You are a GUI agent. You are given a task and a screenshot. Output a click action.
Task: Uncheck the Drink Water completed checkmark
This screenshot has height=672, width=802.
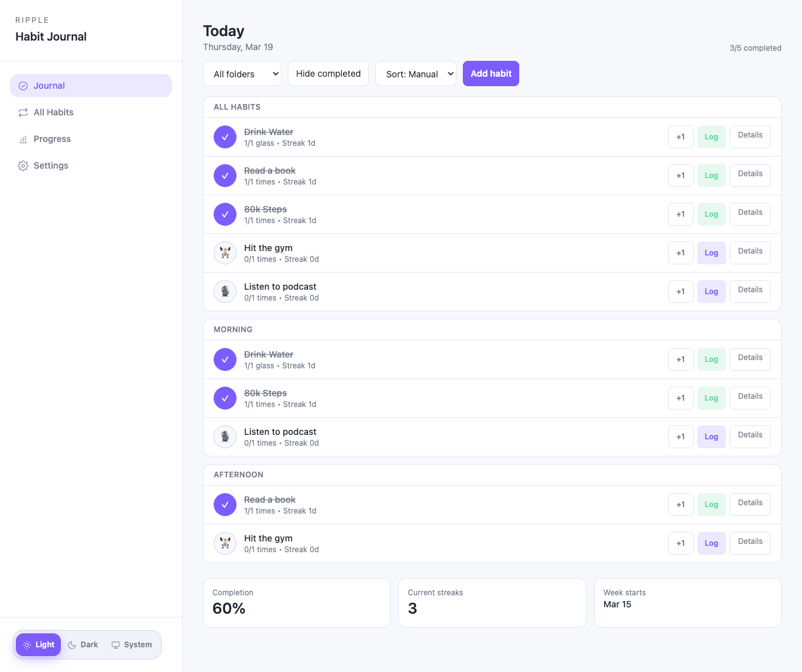pyautogui.click(x=225, y=137)
